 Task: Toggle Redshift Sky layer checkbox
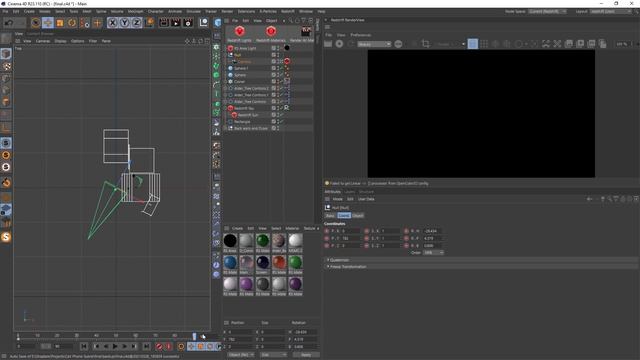(x=274, y=108)
